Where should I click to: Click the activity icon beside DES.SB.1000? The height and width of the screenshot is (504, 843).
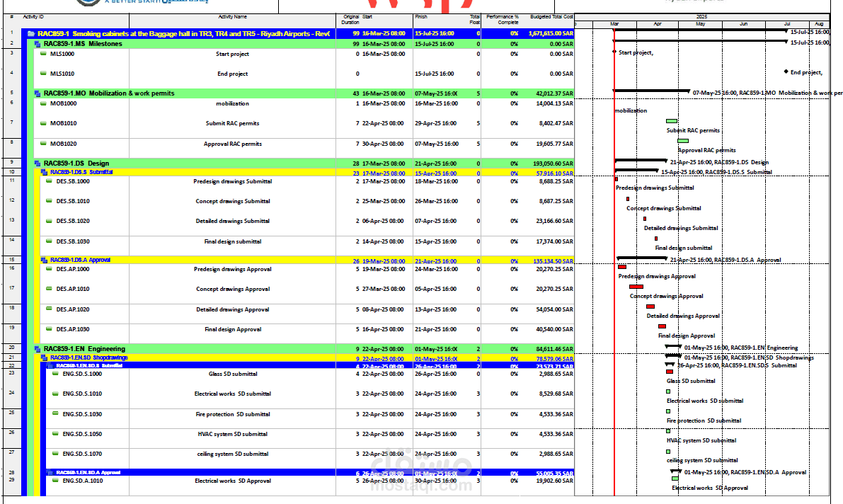pos(49,181)
